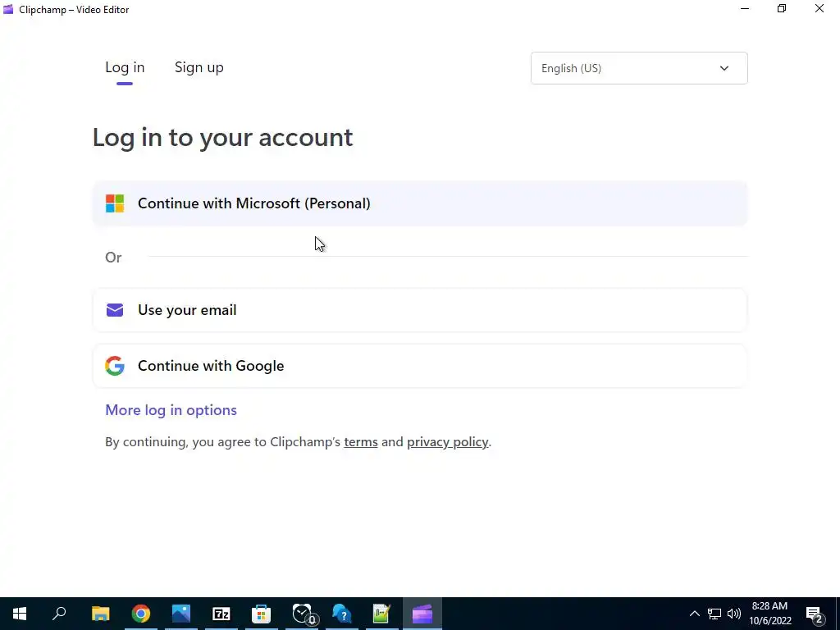Choose Use your email option
The height and width of the screenshot is (630, 840).
(x=420, y=310)
